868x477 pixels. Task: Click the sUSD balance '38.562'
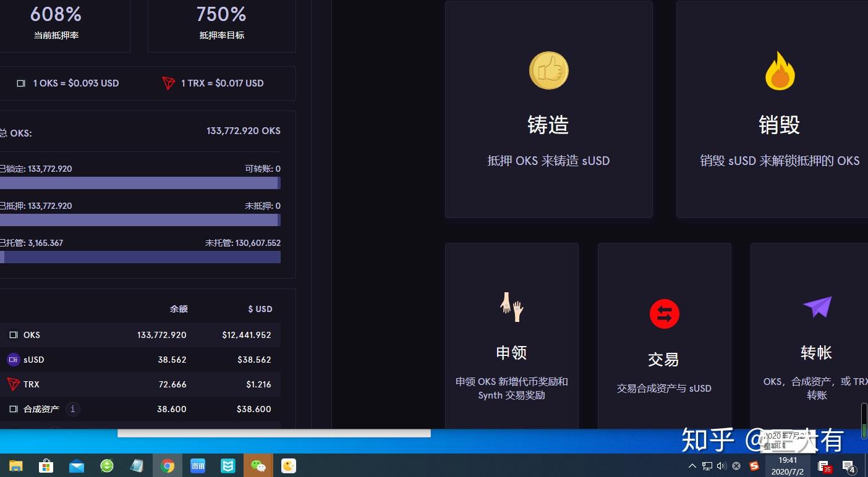pyautogui.click(x=172, y=360)
